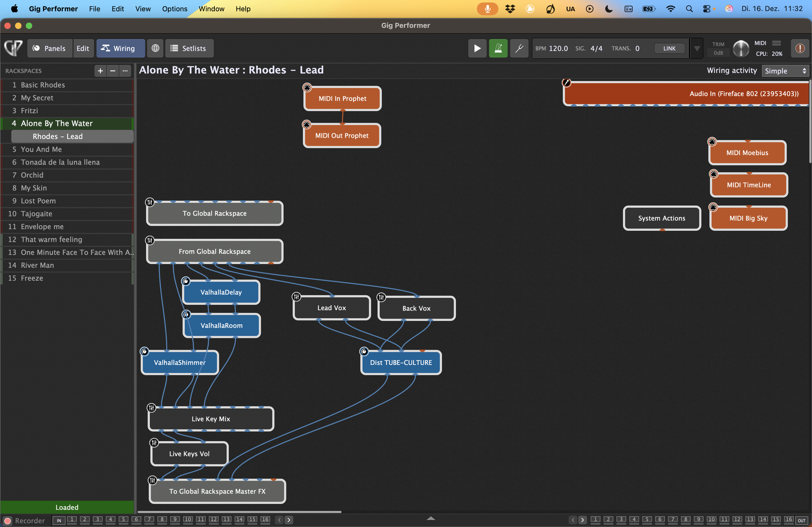The width and height of the screenshot is (812, 527).
Task: Click the Gig Performer logo icon
Action: point(13,48)
